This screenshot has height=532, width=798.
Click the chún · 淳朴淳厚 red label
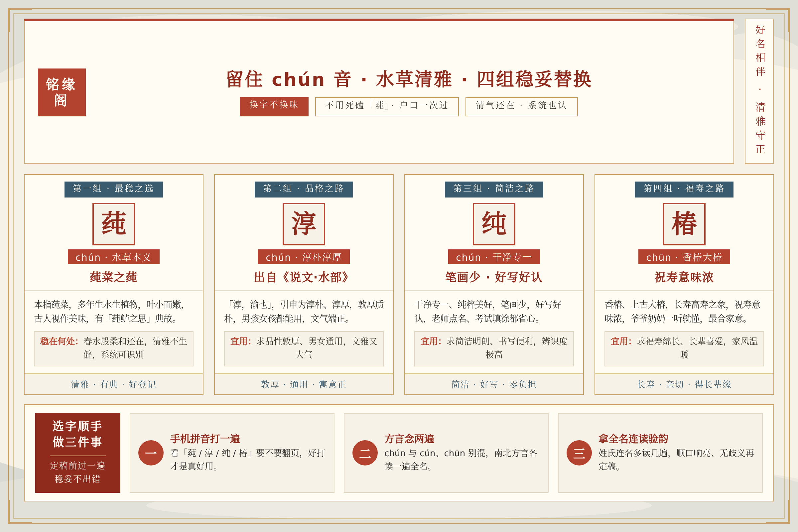coord(304,257)
